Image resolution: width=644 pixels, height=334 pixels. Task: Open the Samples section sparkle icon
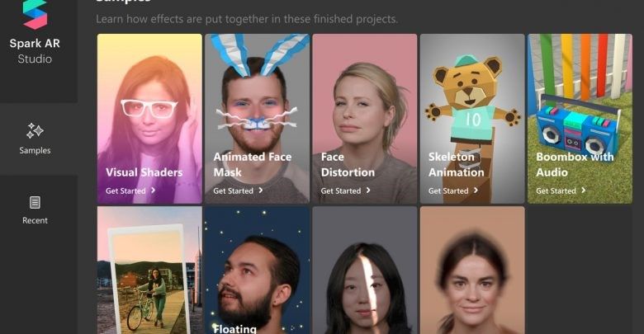(x=35, y=131)
